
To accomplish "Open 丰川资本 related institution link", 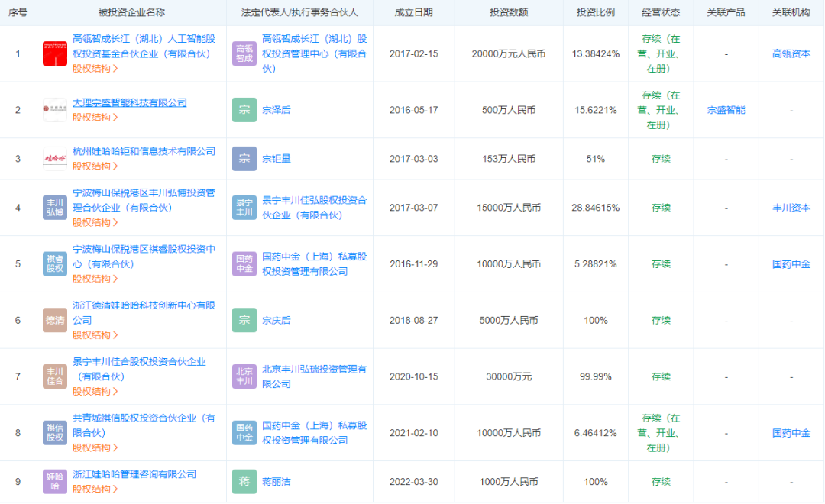I will point(791,208).
